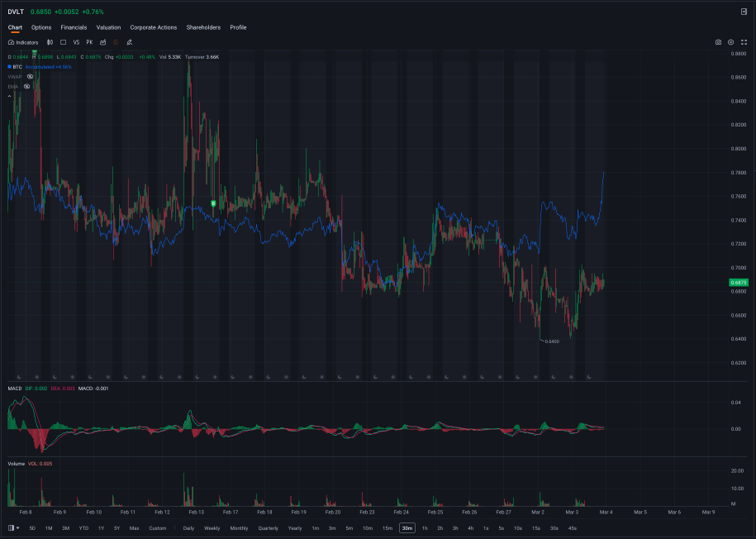The height and width of the screenshot is (539, 756).
Task: Select the 1m interval
Action: point(315,528)
